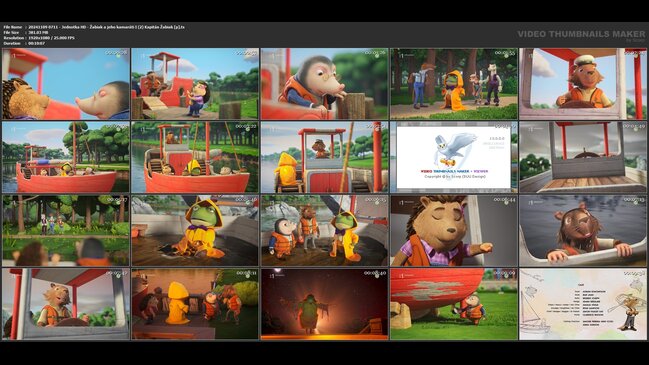Select thumbnail of beaver leaning over boat railing

click(583, 231)
